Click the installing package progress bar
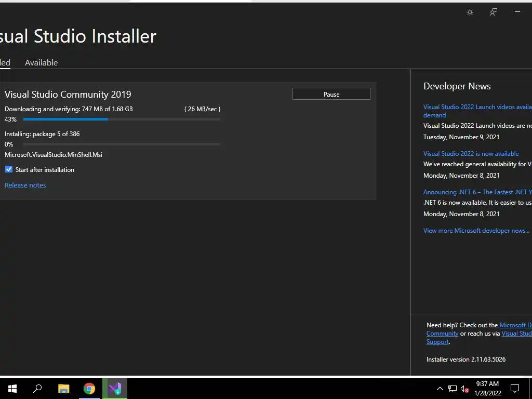This screenshot has width=532, height=399. click(122, 144)
